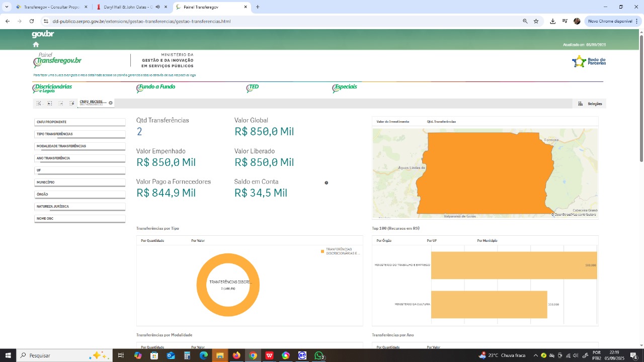The height and width of the screenshot is (362, 644).
Task: Open the Discricionárias e Legais panel
Action: click(52, 88)
